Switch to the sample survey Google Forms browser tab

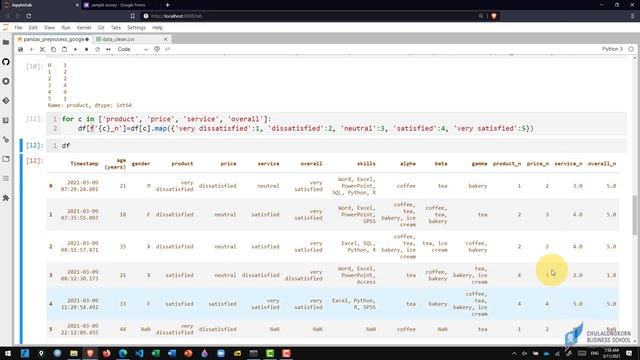118,5
